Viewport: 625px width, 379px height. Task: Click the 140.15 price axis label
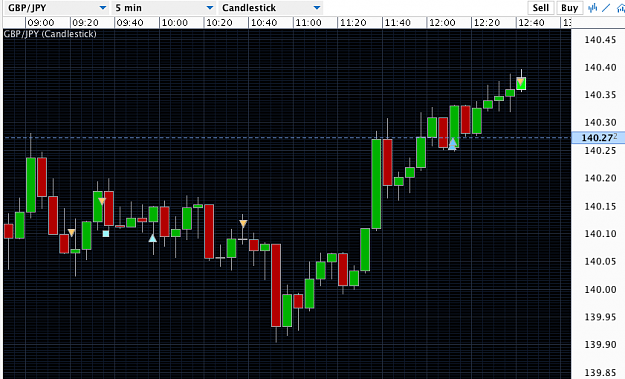[x=600, y=206]
